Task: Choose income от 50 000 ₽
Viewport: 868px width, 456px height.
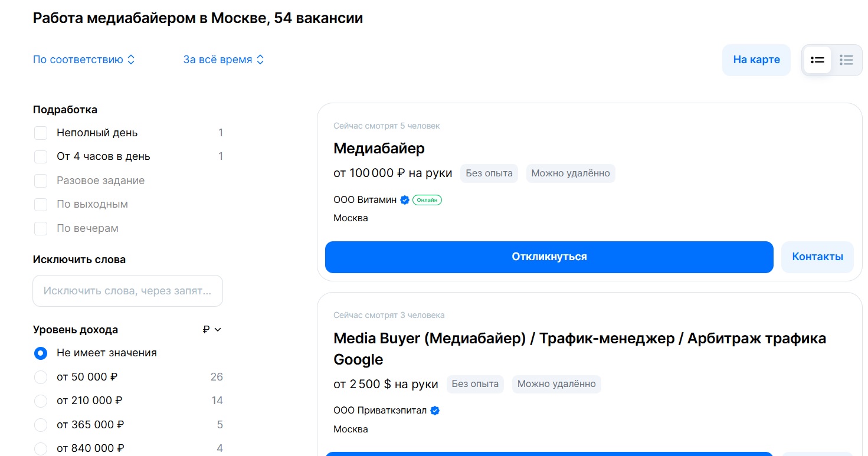Action: [41, 377]
